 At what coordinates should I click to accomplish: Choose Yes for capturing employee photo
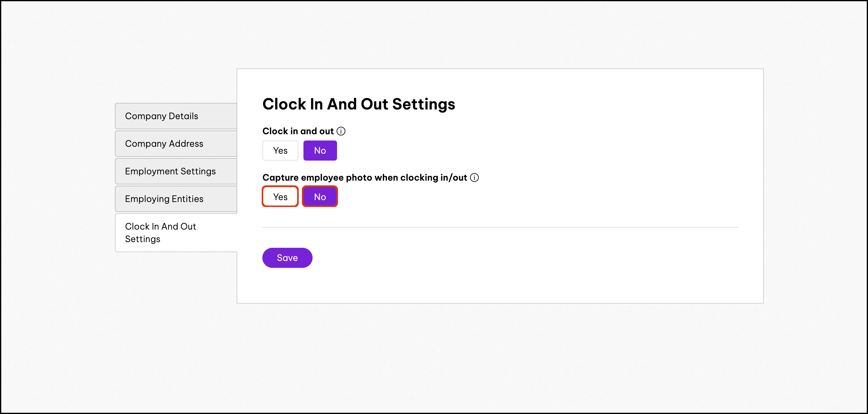point(280,197)
